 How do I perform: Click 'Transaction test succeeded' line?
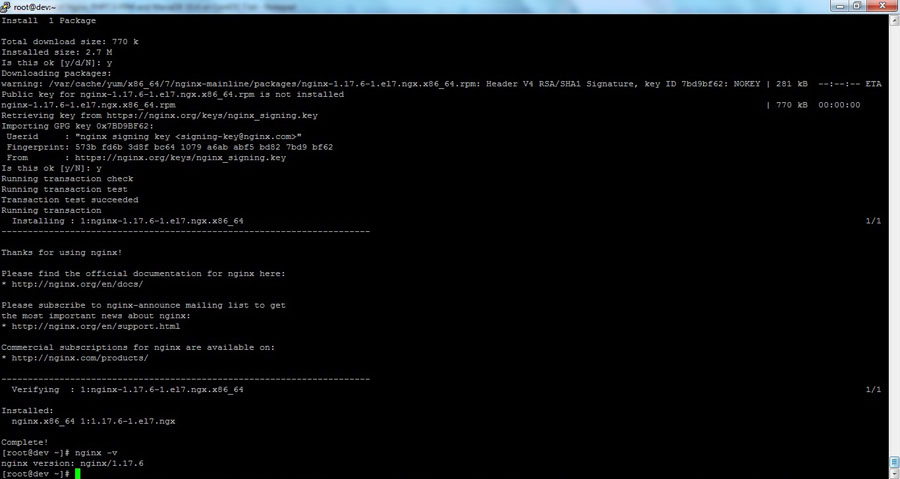(69, 200)
